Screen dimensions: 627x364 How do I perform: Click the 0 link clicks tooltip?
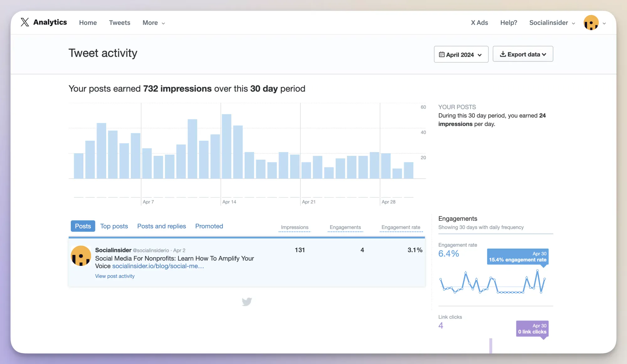532,329
